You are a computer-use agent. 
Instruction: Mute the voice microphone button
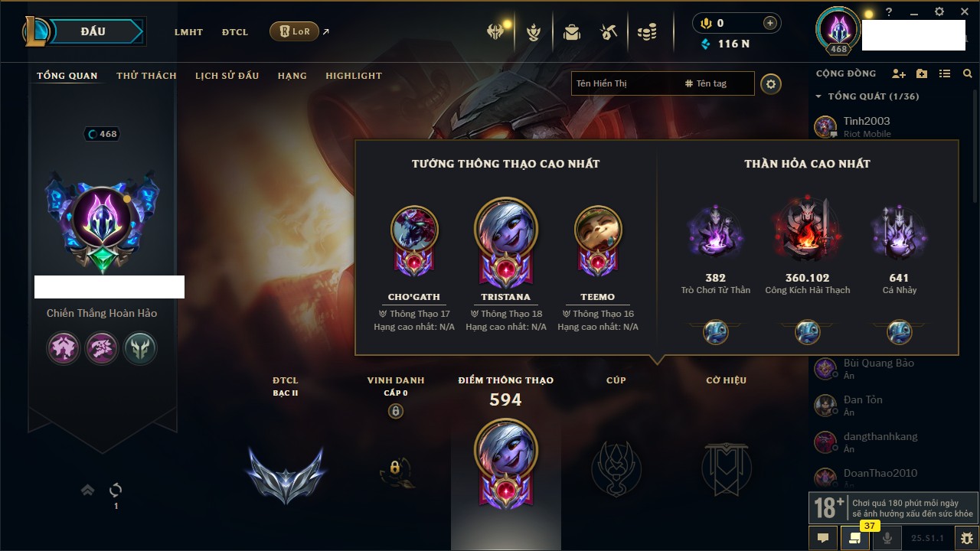887,538
